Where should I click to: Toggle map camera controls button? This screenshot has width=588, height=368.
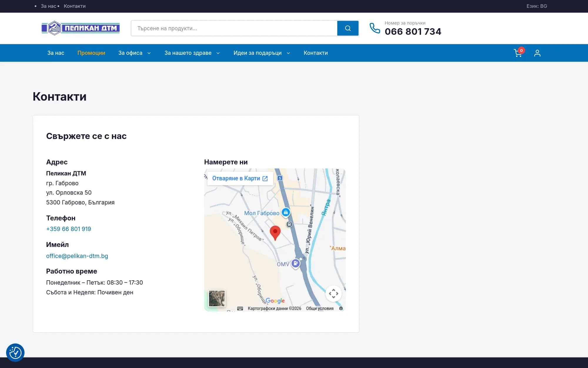tap(333, 294)
